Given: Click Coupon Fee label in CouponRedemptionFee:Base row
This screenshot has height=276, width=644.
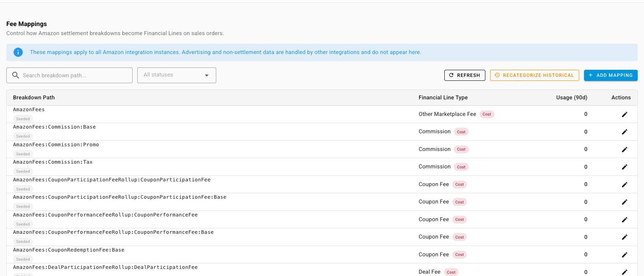Looking at the screenshot, I should (434, 254).
